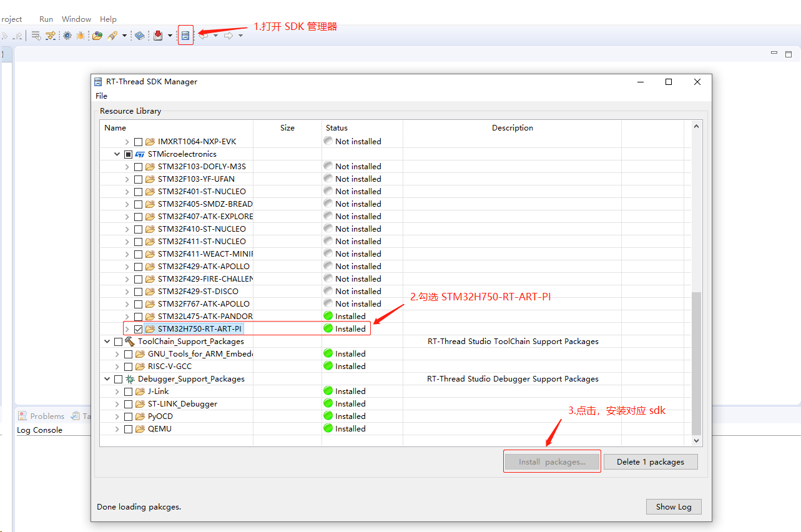Click the bug icon beside Debugger_Support_Packages
The width and height of the screenshot is (801, 532).
130,379
